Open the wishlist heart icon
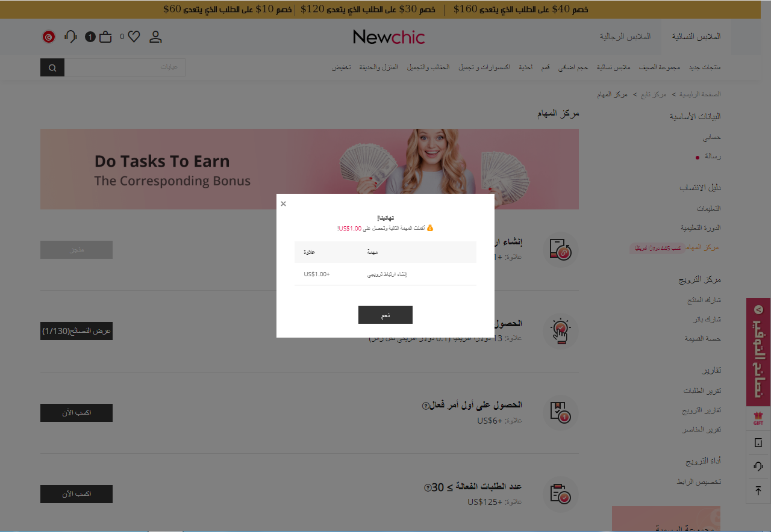The image size is (771, 532). point(134,37)
